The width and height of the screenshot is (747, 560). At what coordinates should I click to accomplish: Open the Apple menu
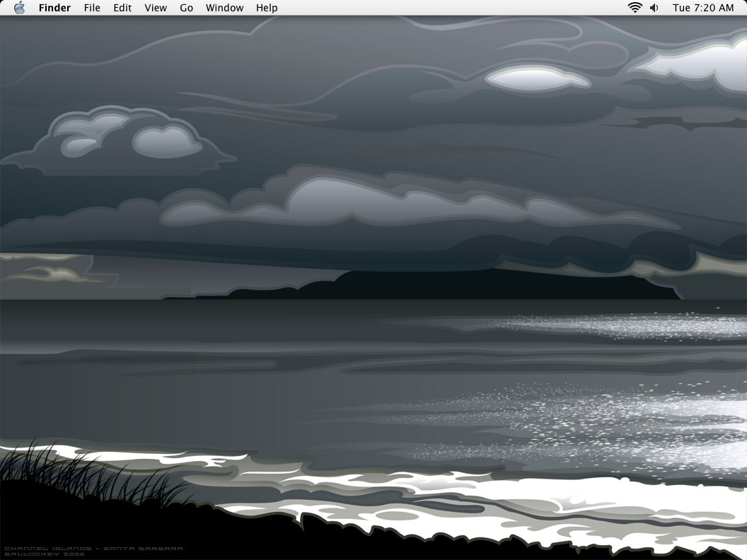19,8
